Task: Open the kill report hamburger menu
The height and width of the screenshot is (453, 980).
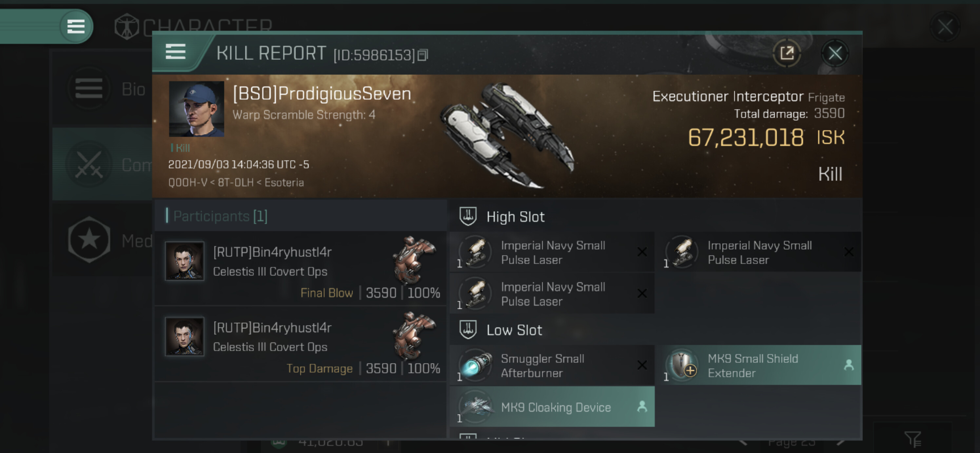Action: [x=175, y=51]
